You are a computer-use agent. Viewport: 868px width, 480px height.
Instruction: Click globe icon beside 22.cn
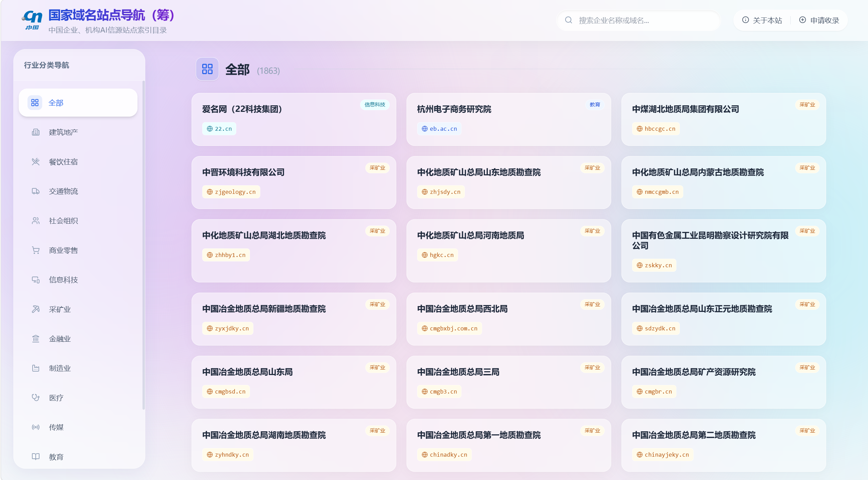210,129
